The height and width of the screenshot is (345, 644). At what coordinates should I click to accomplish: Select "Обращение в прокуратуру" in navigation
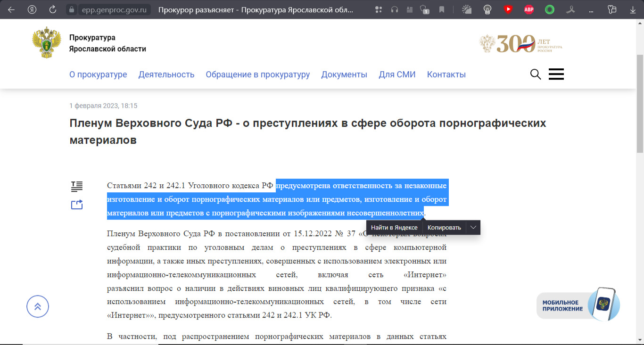click(x=258, y=74)
